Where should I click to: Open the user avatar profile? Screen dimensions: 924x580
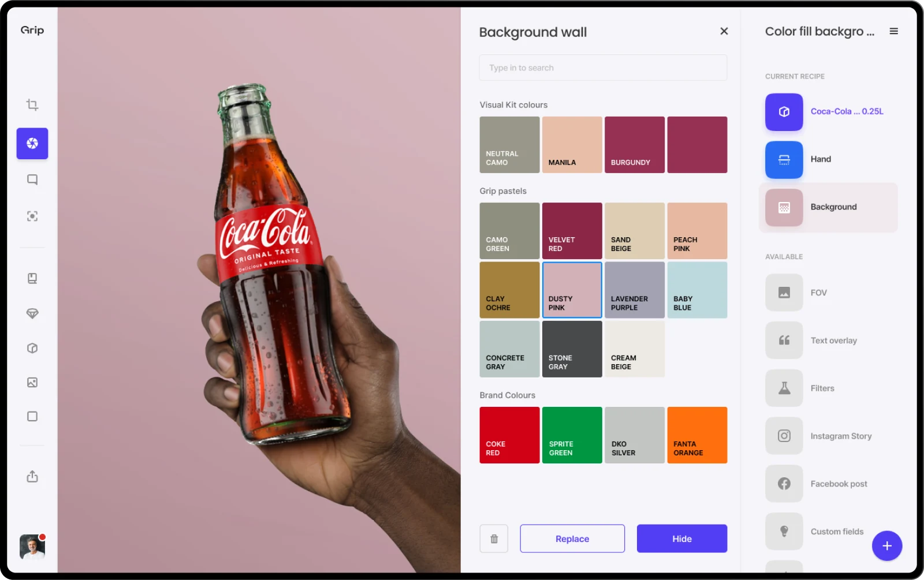[32, 547]
